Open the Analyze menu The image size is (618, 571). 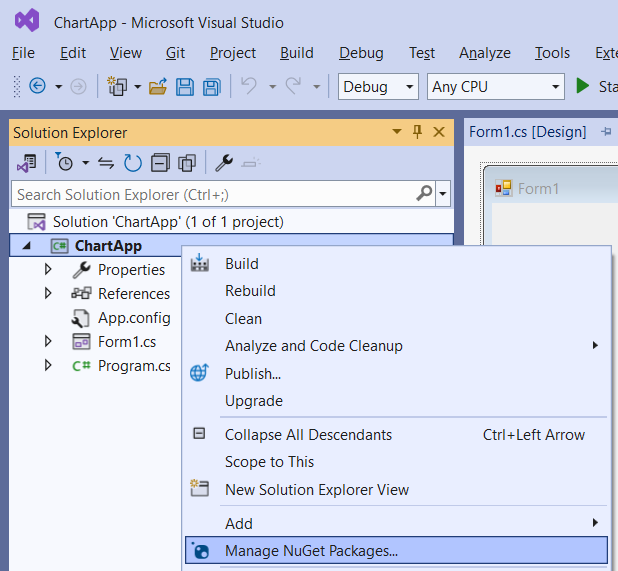pyautogui.click(x=485, y=53)
